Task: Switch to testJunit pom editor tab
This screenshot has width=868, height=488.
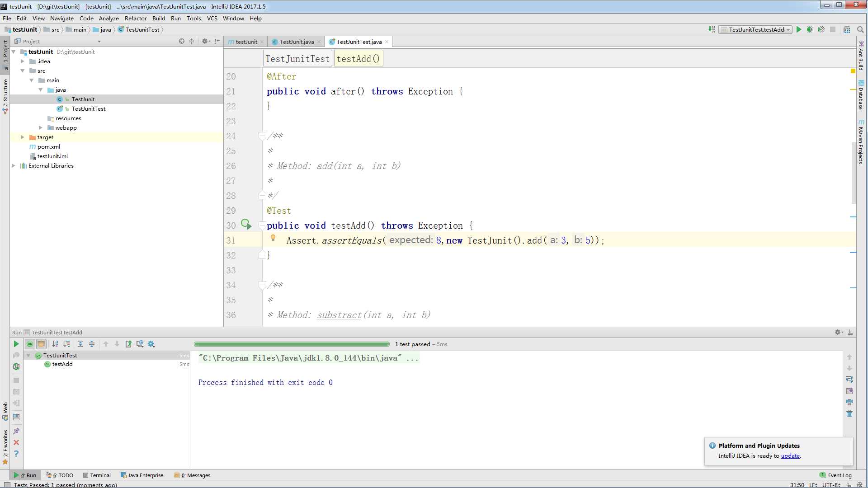Action: (246, 42)
